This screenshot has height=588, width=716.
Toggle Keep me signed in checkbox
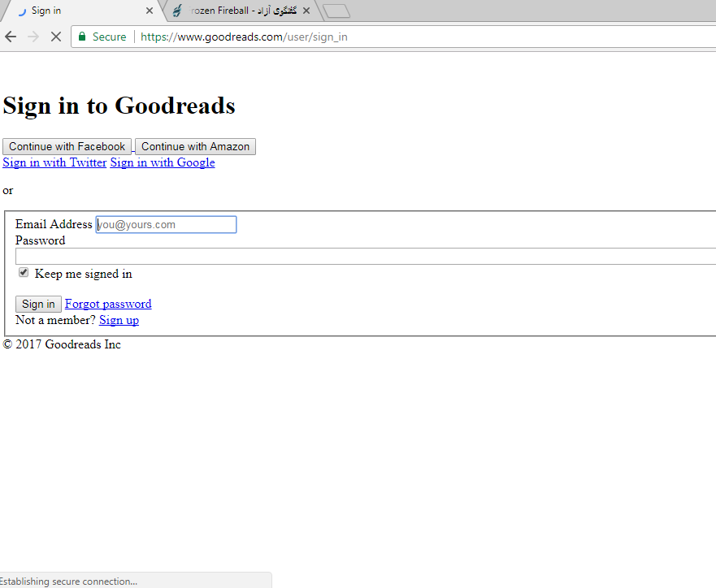pos(24,272)
